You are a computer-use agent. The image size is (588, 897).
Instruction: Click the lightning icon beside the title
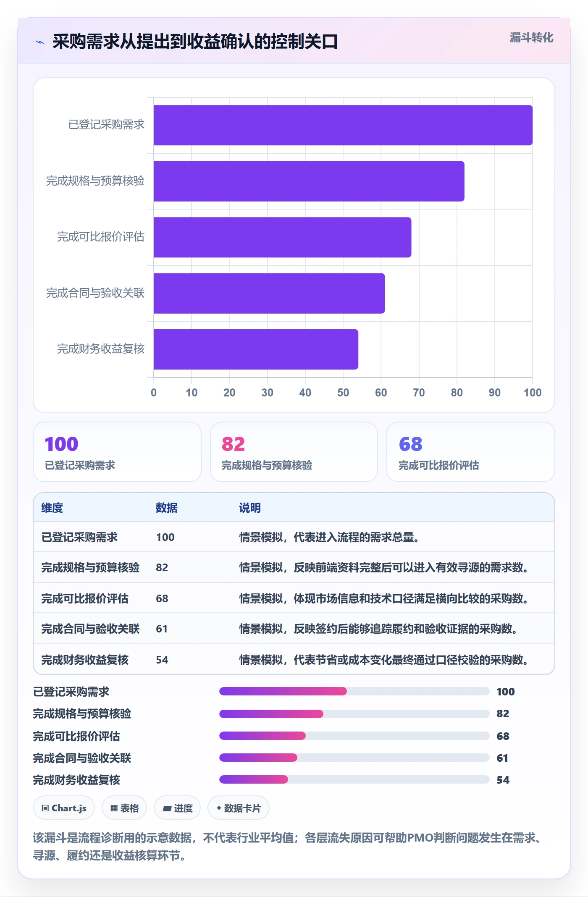pyautogui.click(x=40, y=42)
